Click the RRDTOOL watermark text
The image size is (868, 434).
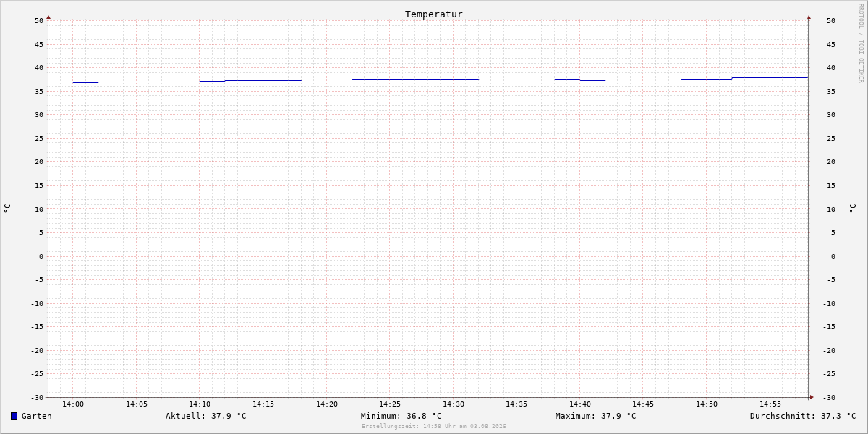coord(861,43)
